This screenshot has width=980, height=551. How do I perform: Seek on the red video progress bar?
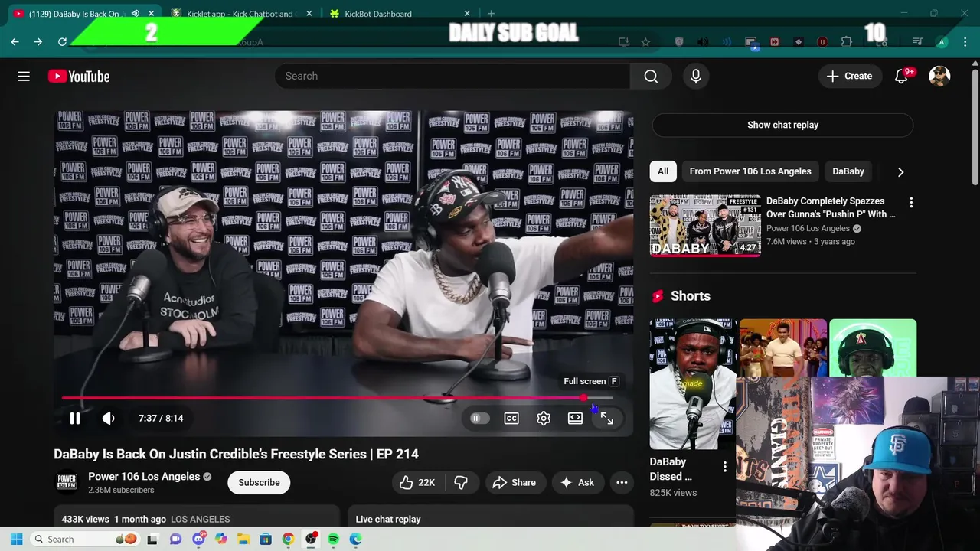pyautogui.click(x=337, y=398)
